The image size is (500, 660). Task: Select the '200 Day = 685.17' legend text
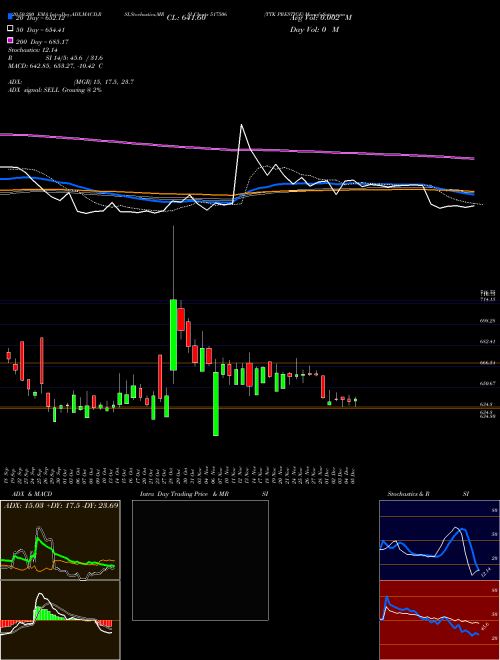pyautogui.click(x=42, y=42)
